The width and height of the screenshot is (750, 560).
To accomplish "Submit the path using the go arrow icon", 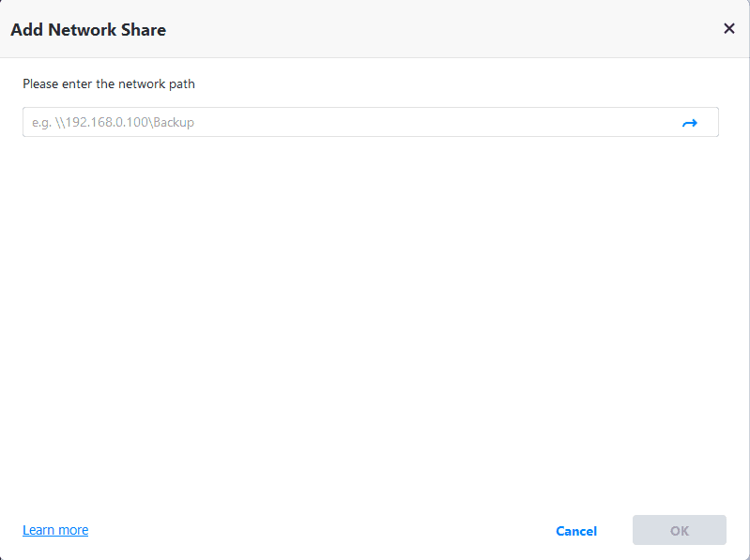I will click(x=689, y=123).
